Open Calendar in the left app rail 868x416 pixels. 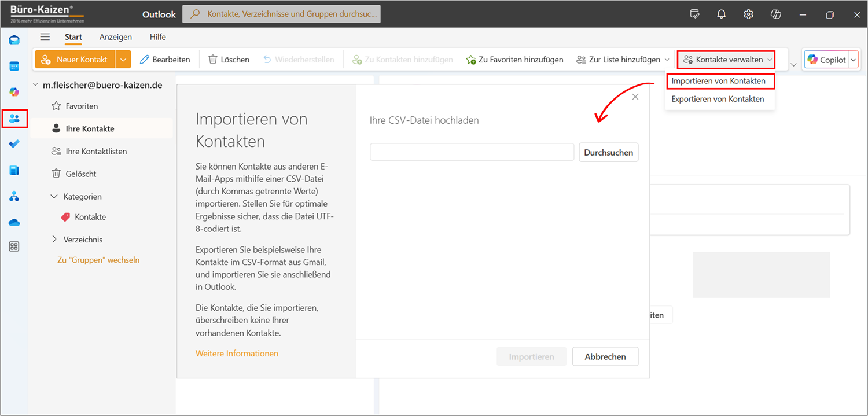click(14, 66)
